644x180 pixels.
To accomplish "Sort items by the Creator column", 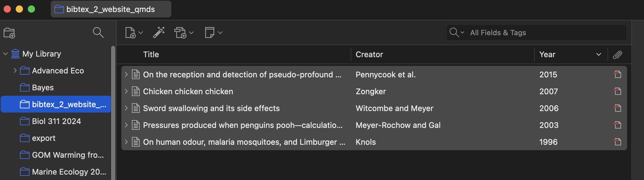I will tap(369, 54).
